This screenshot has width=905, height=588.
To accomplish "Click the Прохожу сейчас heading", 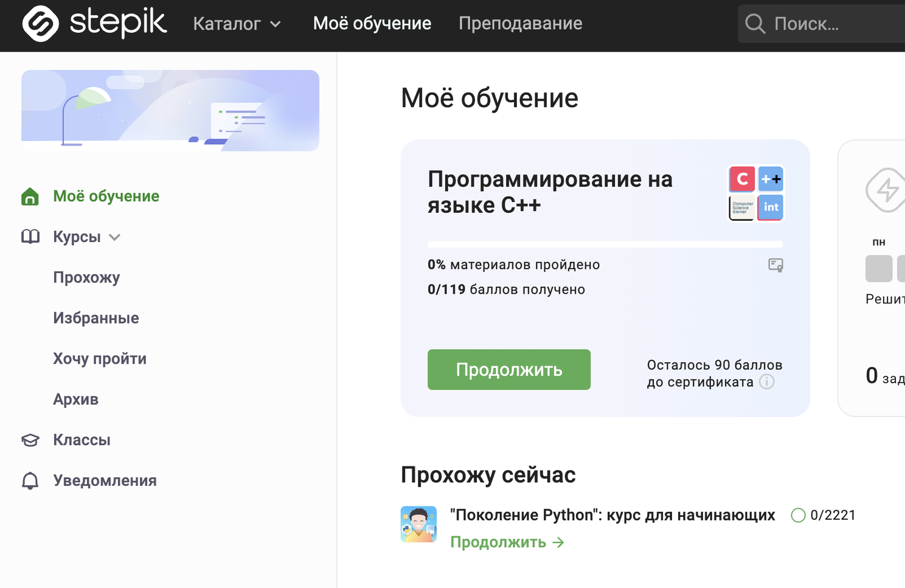I will (x=488, y=475).
